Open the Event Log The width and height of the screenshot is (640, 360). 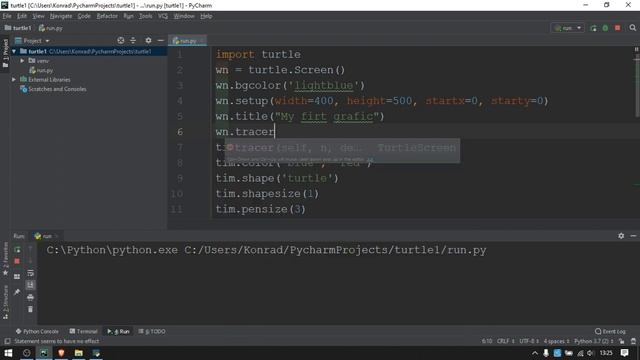(x=610, y=331)
